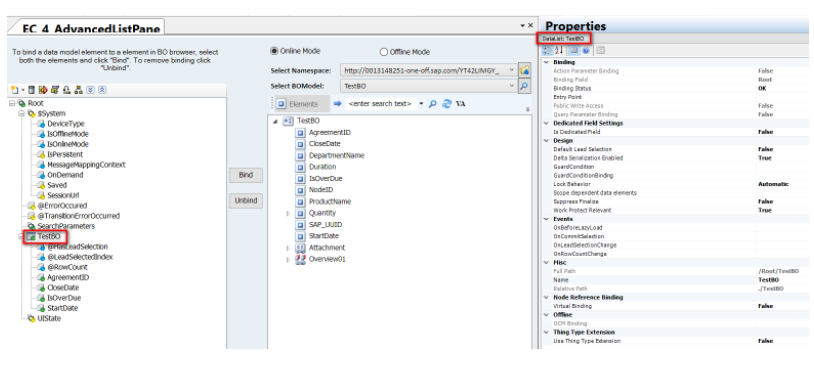Click the UIState node icon in data model

[31, 319]
